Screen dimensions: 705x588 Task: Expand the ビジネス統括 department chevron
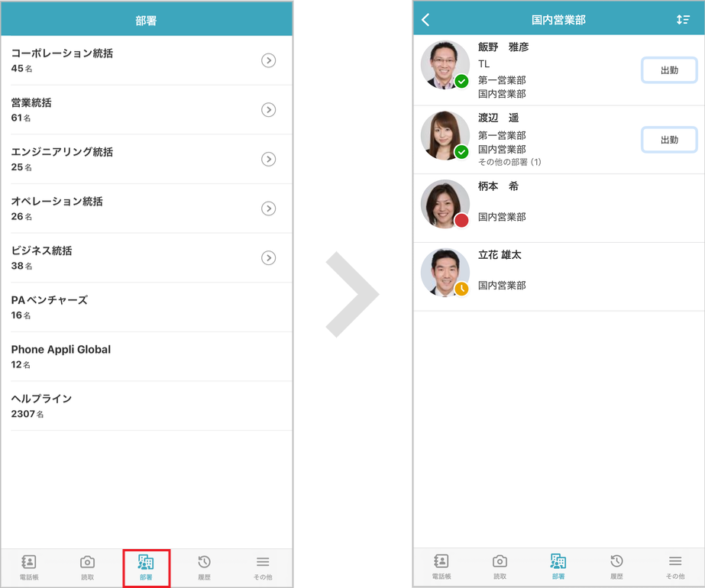[x=268, y=257]
